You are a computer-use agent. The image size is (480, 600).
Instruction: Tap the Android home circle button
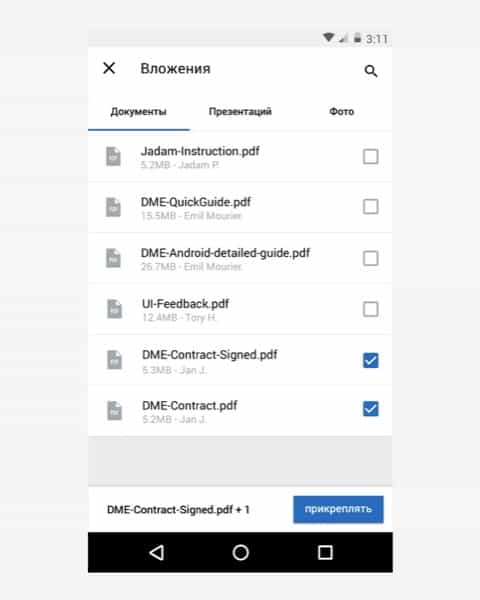(240, 553)
